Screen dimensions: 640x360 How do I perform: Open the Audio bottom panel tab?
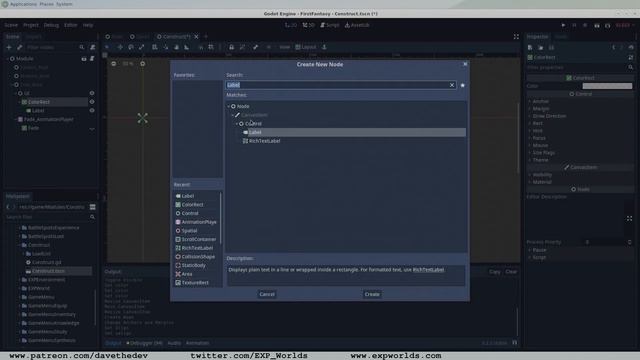point(174,343)
